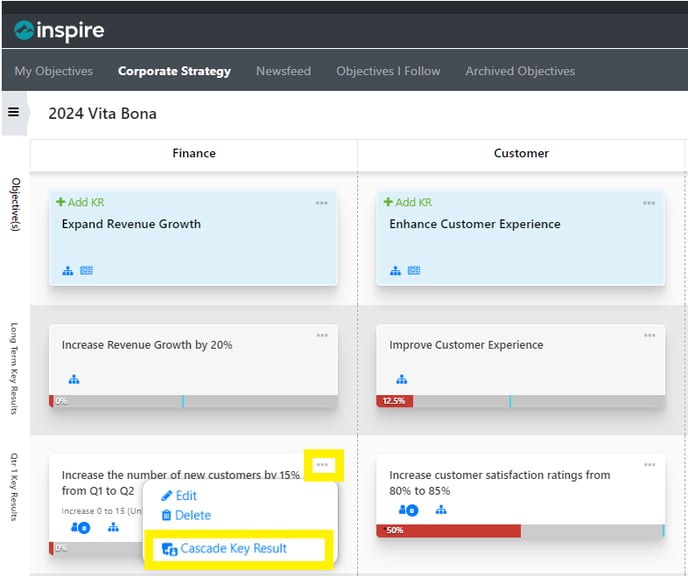This screenshot has width=688, height=576.
Task: Click hierarchy icon on Increase Revenue Growth card
Action: coord(74,379)
